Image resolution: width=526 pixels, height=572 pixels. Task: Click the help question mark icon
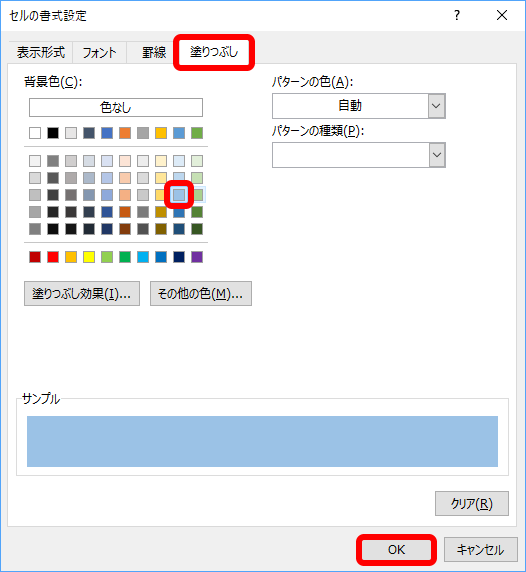(x=457, y=15)
